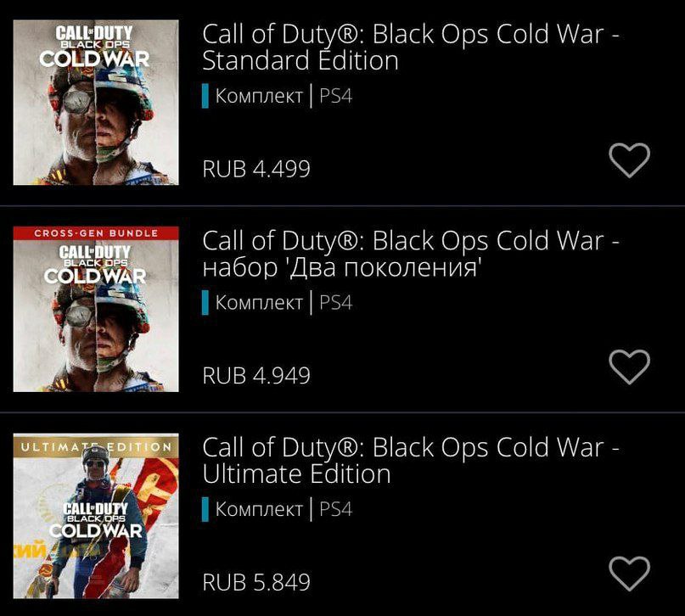Click PS4 platform tag of 'Два поколения' bundle
Screen dimensions: 685x616
335,303
